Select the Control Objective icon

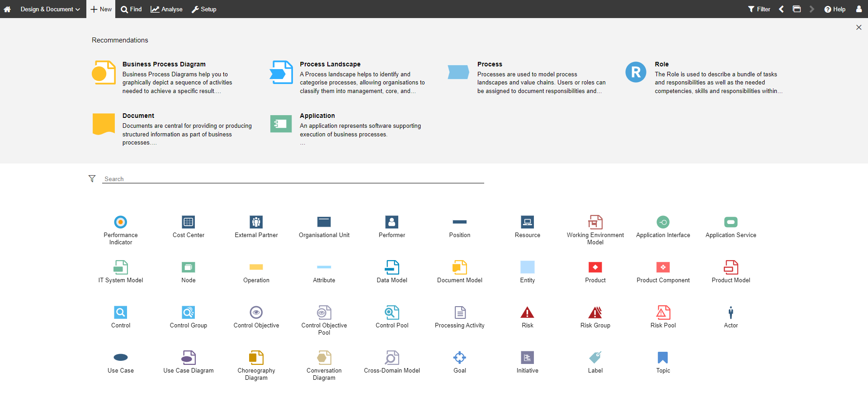[x=256, y=312]
